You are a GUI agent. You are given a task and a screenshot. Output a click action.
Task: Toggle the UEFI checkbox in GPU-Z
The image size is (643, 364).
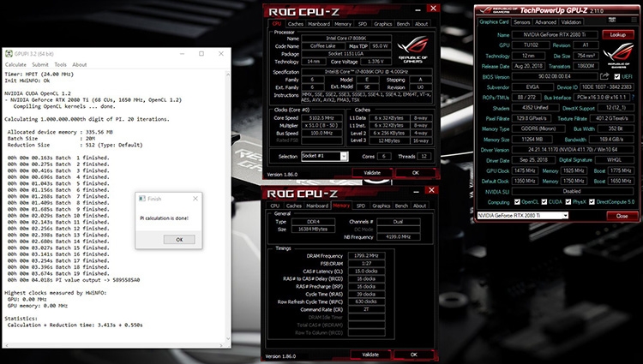tap(617, 76)
